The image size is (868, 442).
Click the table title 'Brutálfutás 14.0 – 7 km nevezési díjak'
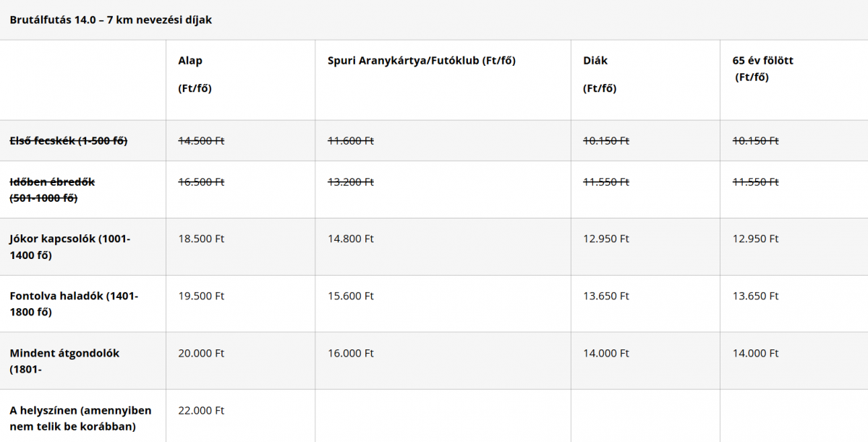(111, 20)
